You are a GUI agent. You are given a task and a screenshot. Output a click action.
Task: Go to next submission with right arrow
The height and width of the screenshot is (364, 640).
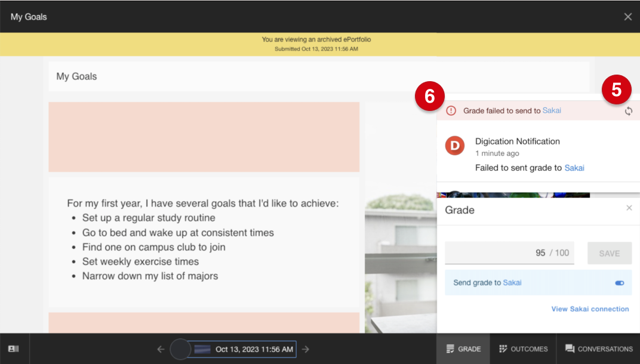tap(305, 349)
